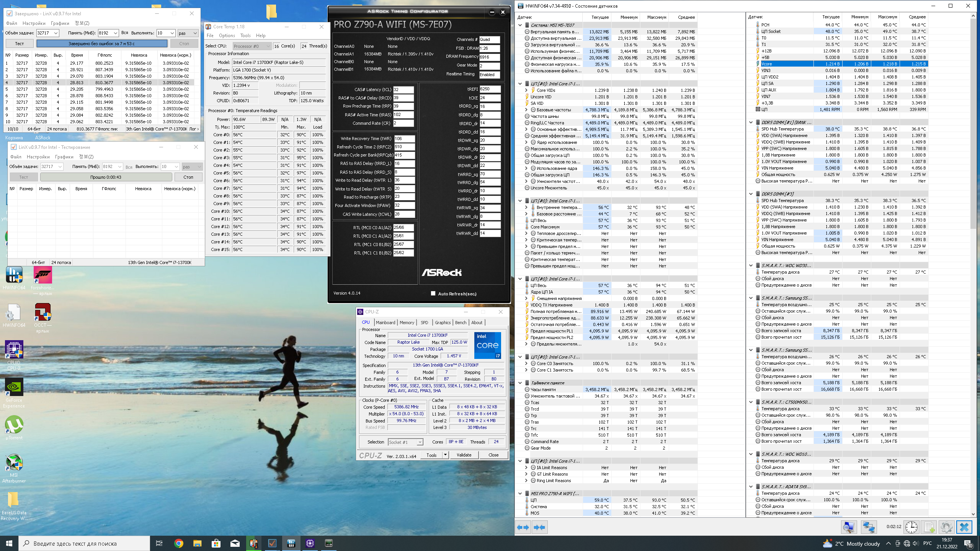The image size is (980, 551).
Task: Collapse the Тайминги памяти sensor group
Action: pyautogui.click(x=520, y=383)
